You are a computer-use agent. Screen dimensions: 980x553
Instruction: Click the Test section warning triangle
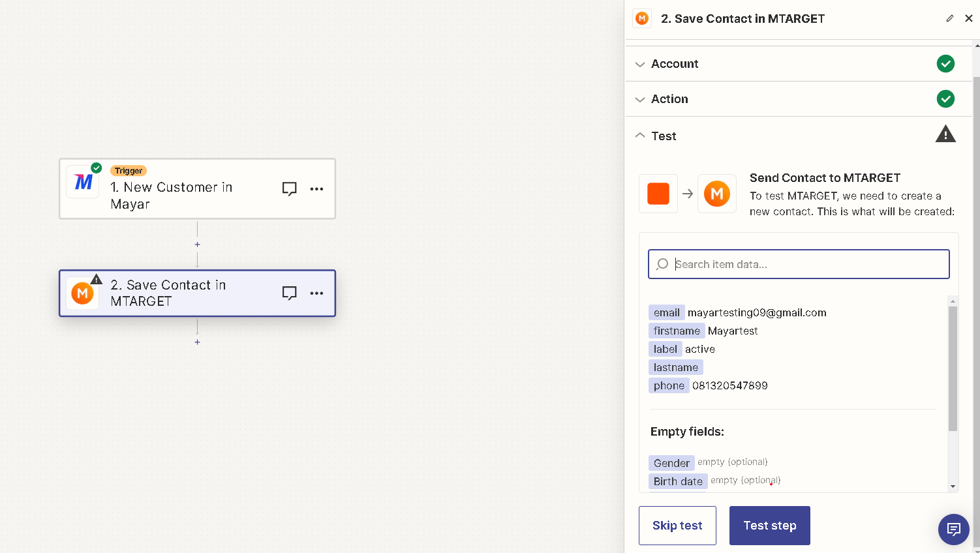[x=945, y=134]
